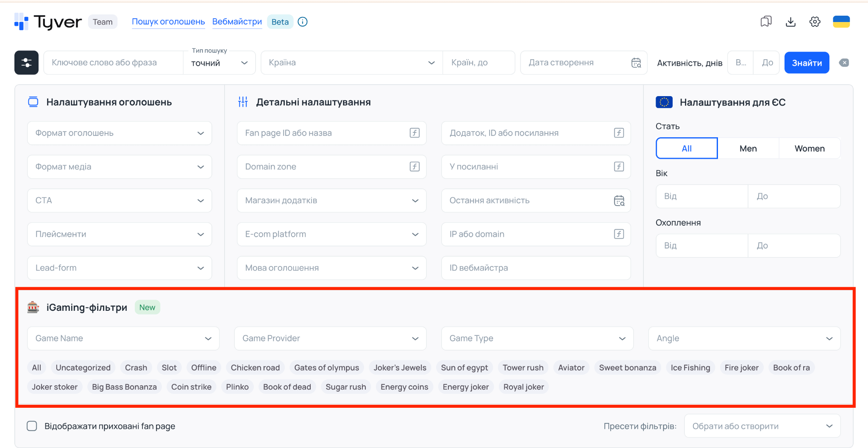Click the function icon in У посиланні field
Viewport: 868px width, 448px height.
(619, 167)
